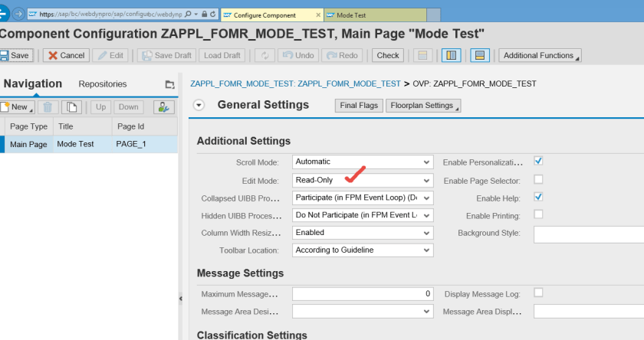Viewport: 644px width, 340px height.
Task: Toggle the navigation panel layout icon
Action: [451, 55]
